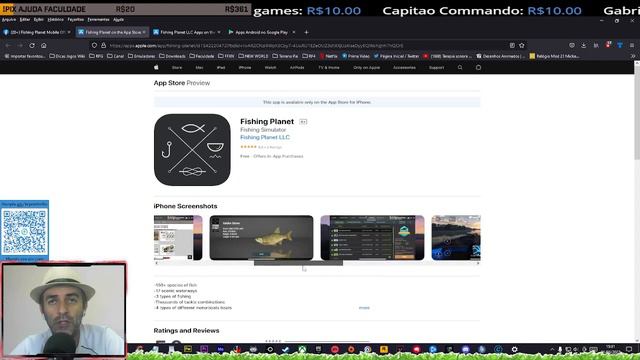Open Xbox app in the taskbar
This screenshot has width=640, height=360.
(302, 349)
